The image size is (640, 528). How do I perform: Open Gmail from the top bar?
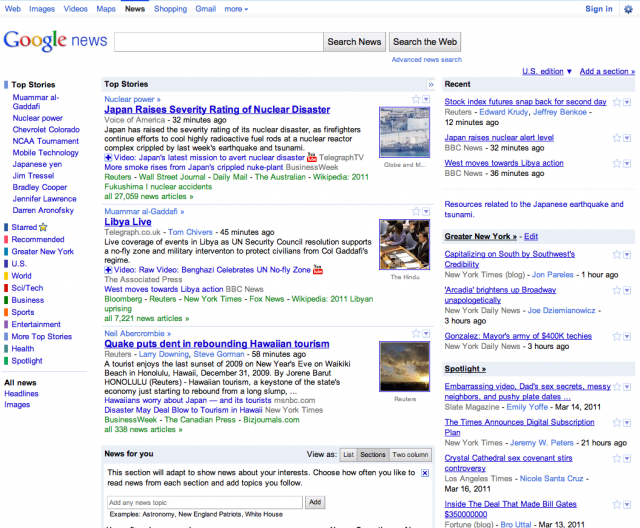(x=205, y=9)
